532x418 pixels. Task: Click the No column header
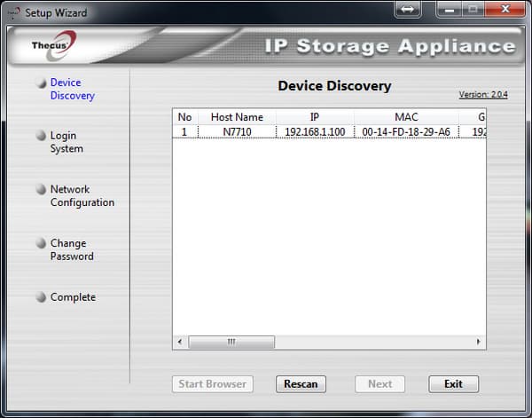click(185, 117)
